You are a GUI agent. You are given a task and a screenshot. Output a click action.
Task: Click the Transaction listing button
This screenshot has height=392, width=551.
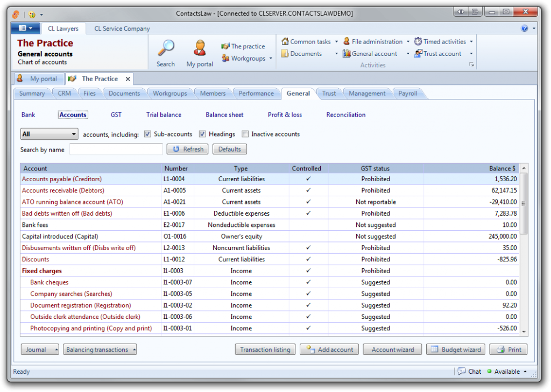[265, 350]
